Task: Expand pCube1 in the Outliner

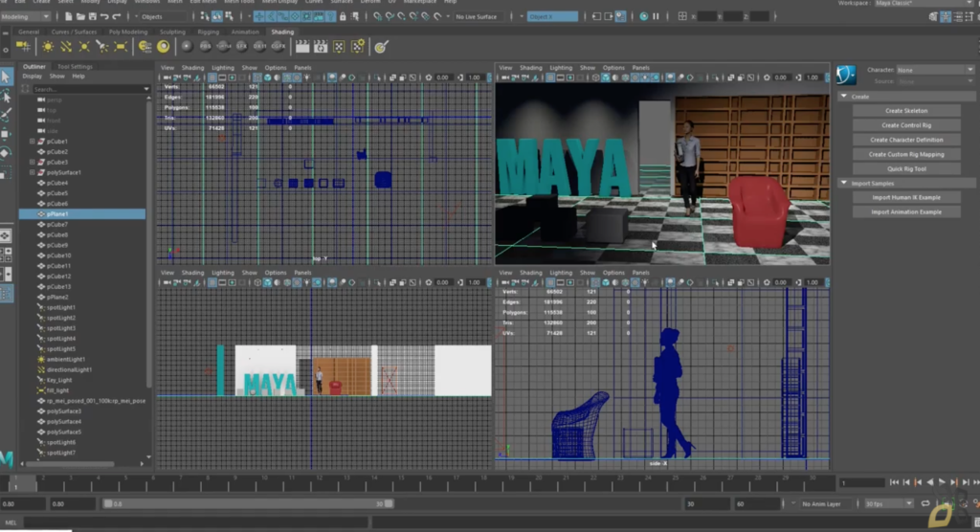Action: pos(33,142)
